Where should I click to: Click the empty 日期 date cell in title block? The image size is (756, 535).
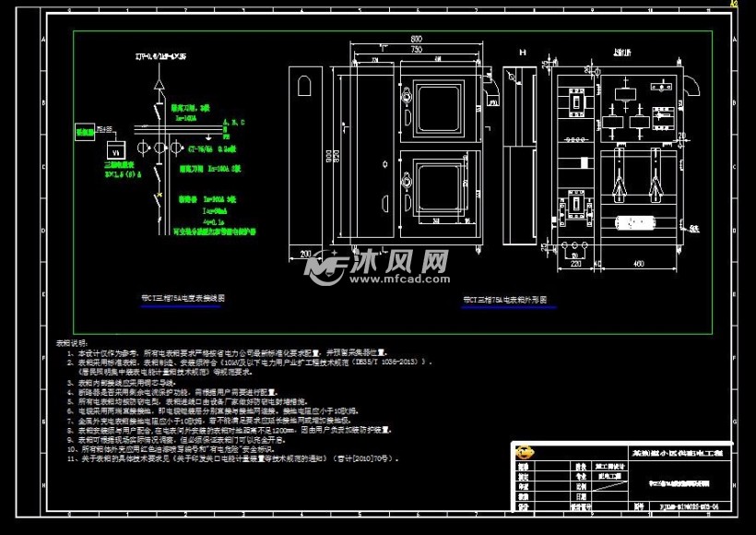click(610, 496)
